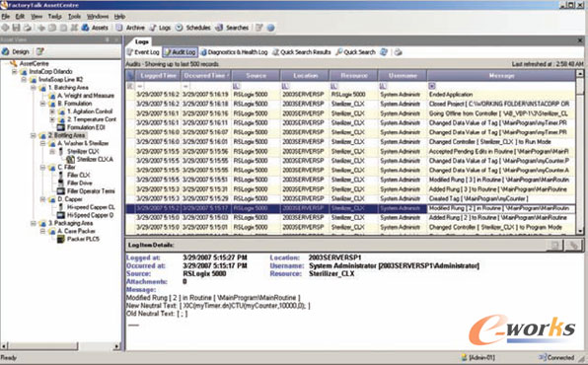Open the Edit menu

pyautogui.click(x=20, y=17)
